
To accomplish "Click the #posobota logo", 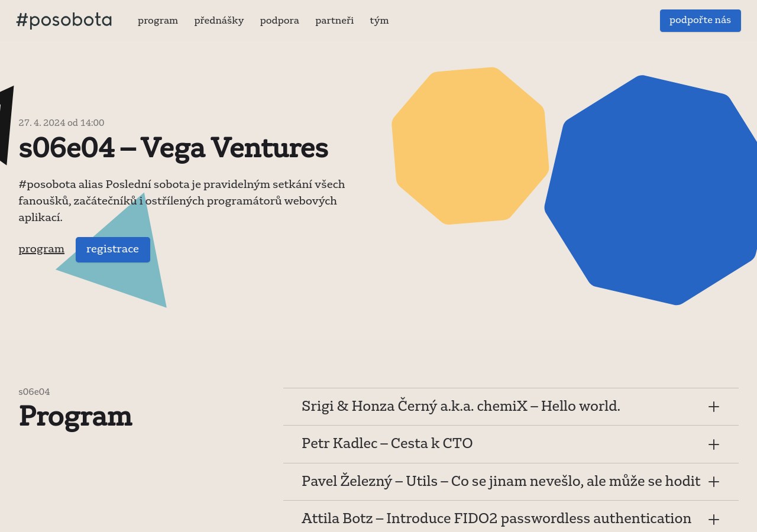I will [x=64, y=20].
